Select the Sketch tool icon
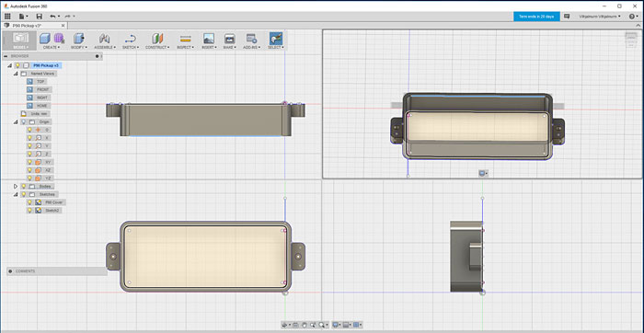Image resolution: width=644 pixels, height=333 pixels. tap(131, 39)
